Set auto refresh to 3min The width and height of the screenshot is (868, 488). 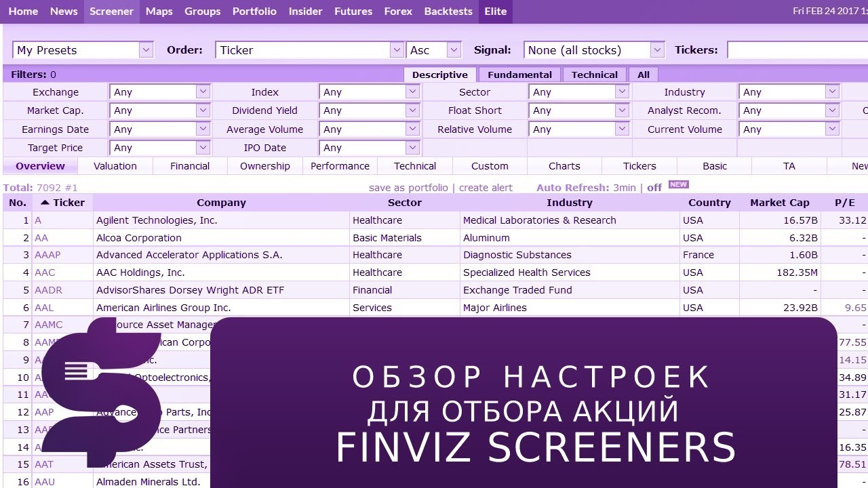(625, 188)
